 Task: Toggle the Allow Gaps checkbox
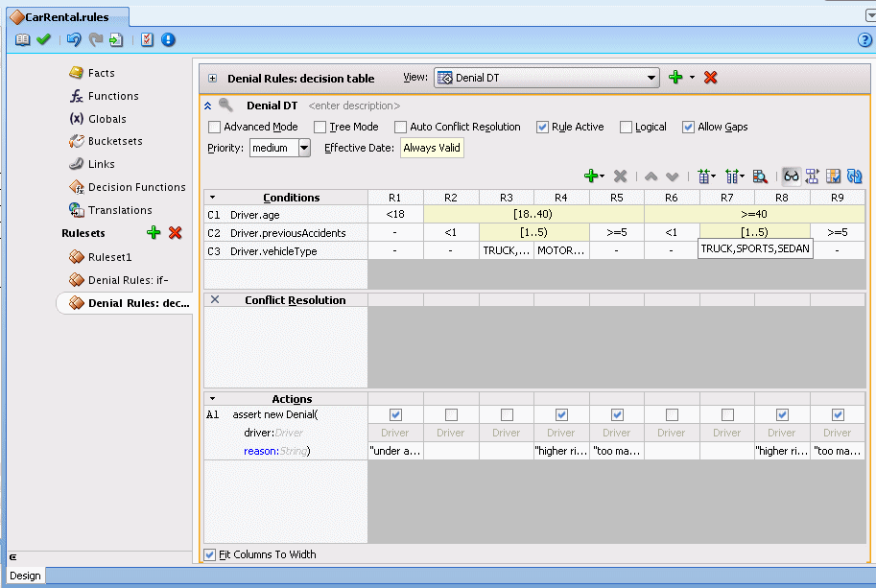(688, 127)
